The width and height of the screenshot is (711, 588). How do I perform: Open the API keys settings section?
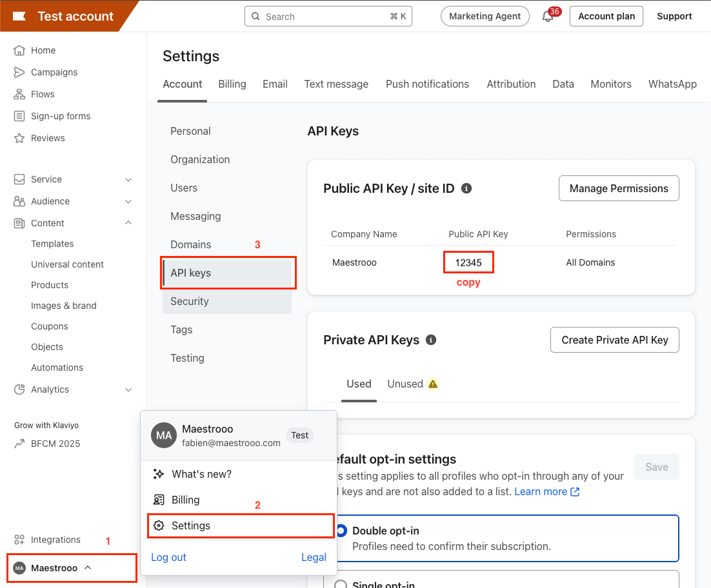[x=227, y=273]
